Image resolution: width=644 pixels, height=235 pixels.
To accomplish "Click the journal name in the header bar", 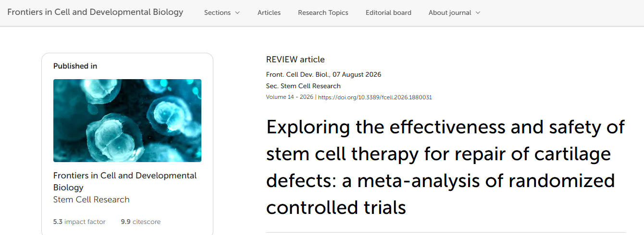I will click(95, 12).
